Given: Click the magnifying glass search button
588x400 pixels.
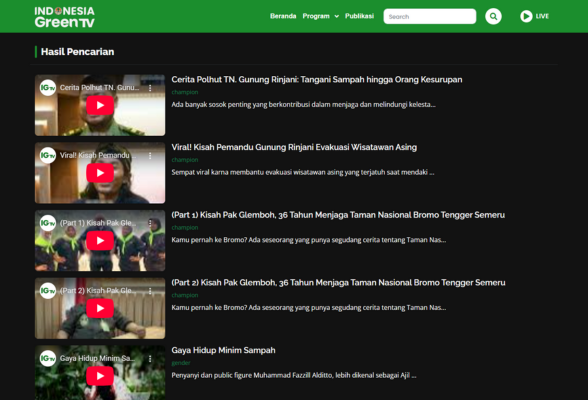Looking at the screenshot, I should [493, 16].
